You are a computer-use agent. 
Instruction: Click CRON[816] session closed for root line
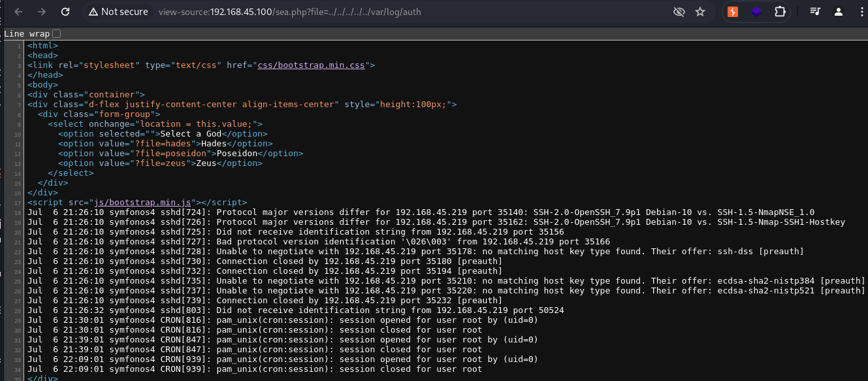[x=255, y=330]
